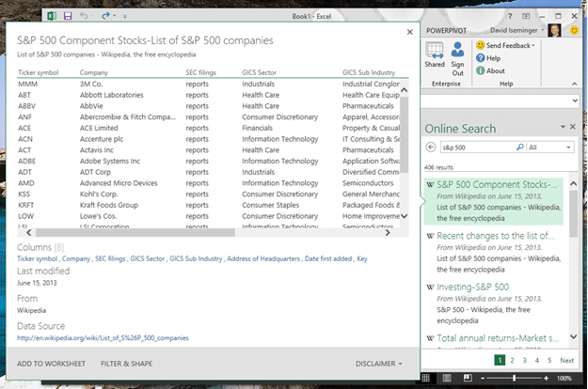Select current results page 1
The width and height of the screenshot is (588, 389).
click(500, 360)
